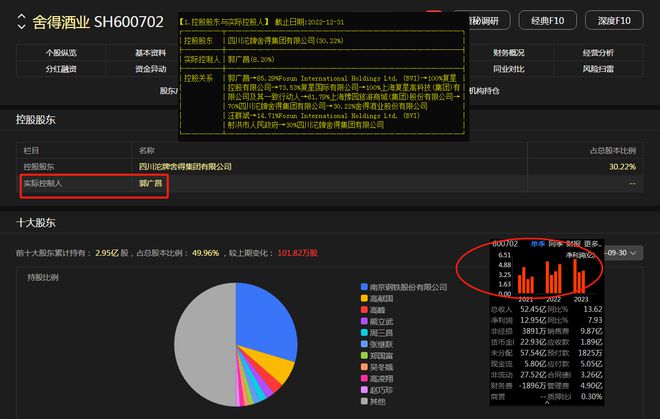This screenshot has width=660, height=419.
Task: Click the 30.22% share ratio value
Action: [x=622, y=167]
